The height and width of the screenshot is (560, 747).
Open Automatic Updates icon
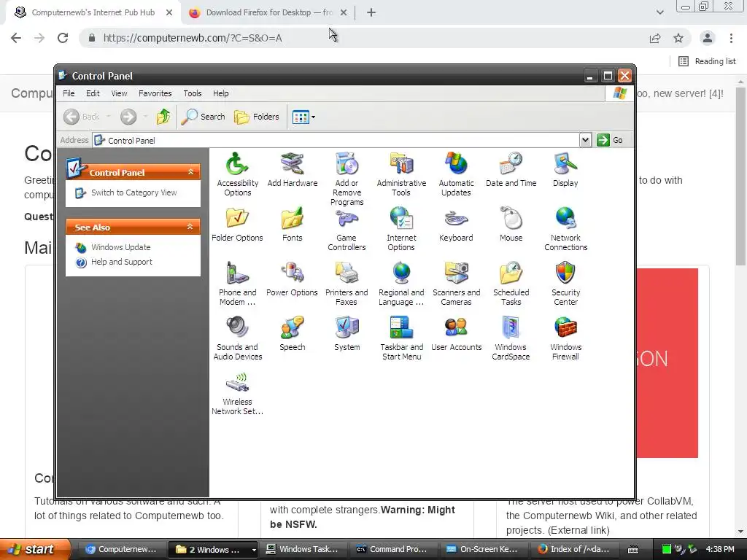[456, 174]
